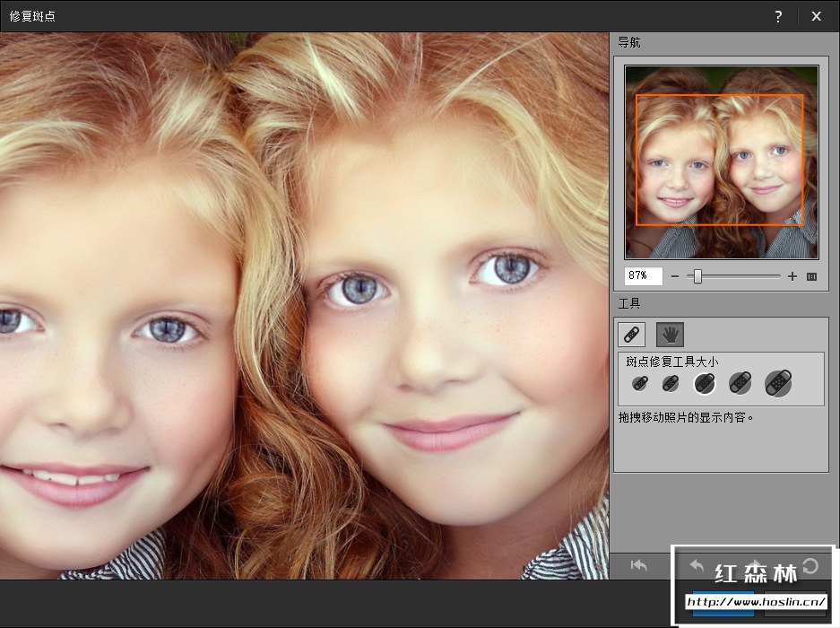The height and width of the screenshot is (628, 840).
Task: Choose the second largest repair brush size
Action: pyautogui.click(x=740, y=383)
